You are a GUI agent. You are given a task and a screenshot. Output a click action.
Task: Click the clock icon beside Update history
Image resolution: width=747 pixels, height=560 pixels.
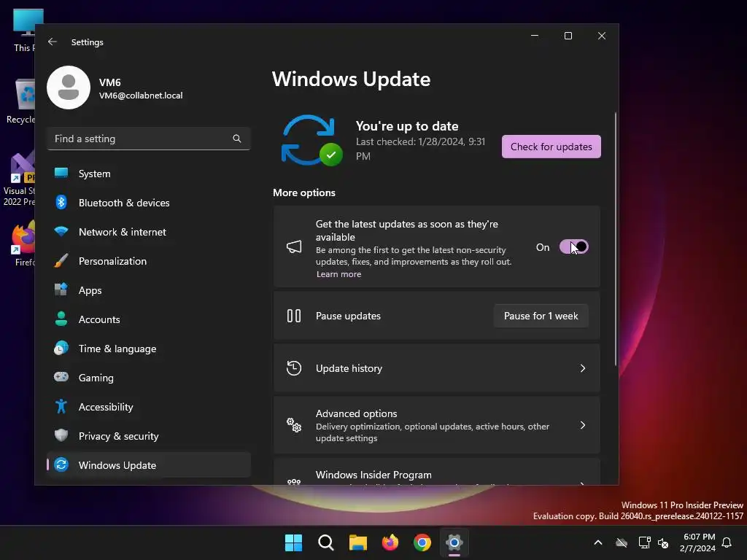pyautogui.click(x=294, y=368)
